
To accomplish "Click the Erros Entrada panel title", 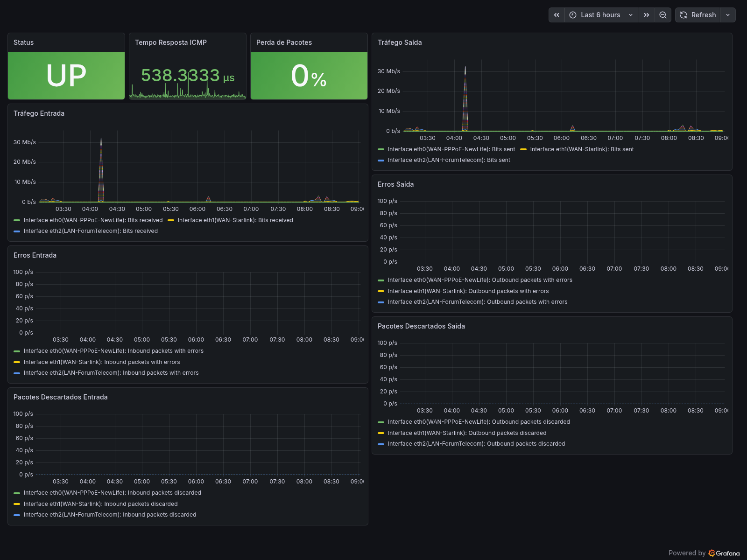I will coord(35,255).
